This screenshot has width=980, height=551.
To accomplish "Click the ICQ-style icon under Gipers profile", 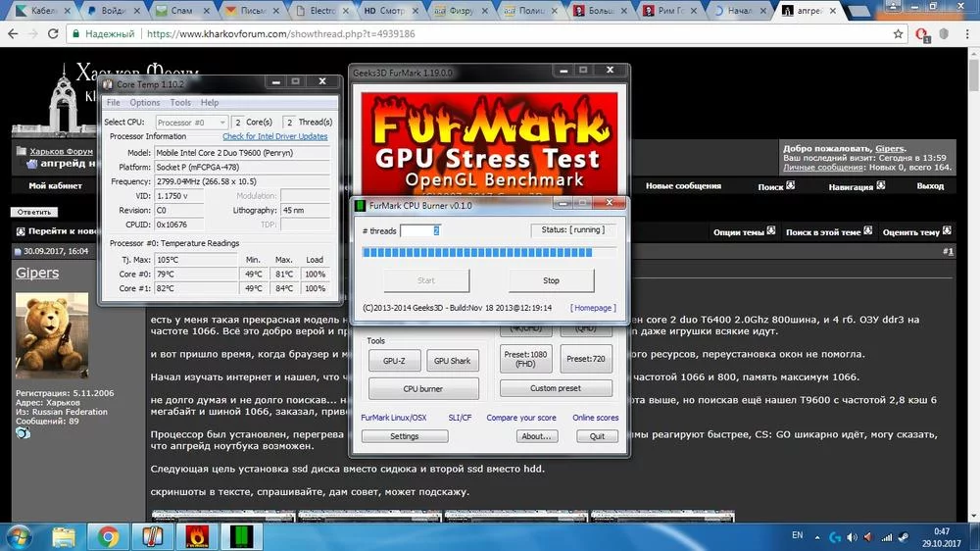I will pyautogui.click(x=24, y=432).
